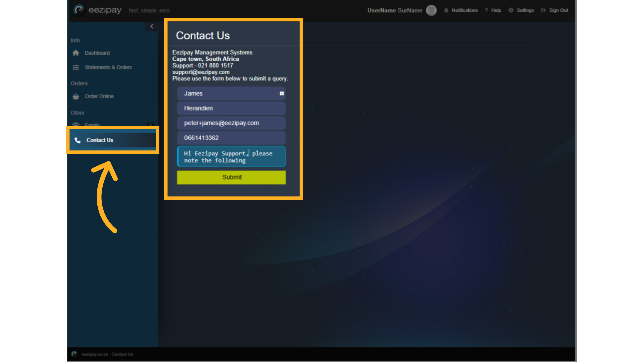Open the Help link
Screen dimensions: 644x362
496,10
